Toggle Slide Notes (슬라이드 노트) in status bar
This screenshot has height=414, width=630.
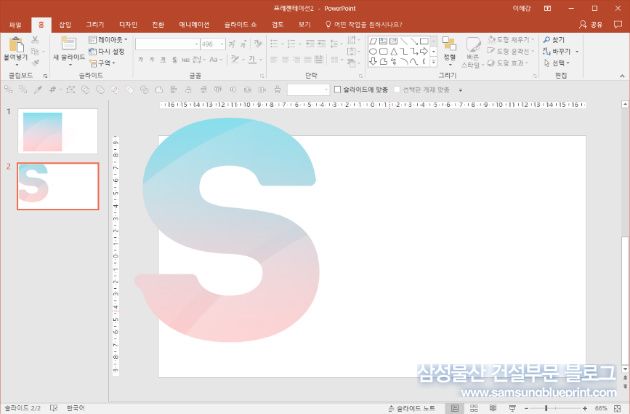(411, 408)
